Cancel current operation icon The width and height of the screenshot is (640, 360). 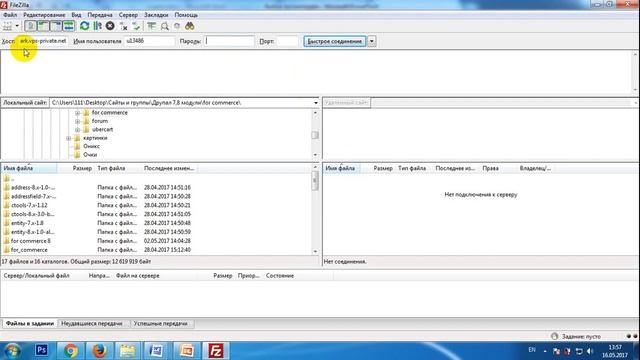110,26
